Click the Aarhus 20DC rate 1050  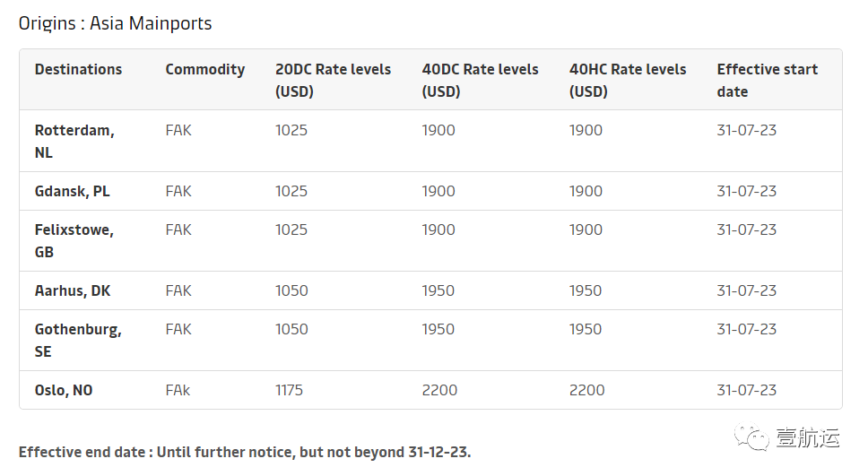[291, 290]
